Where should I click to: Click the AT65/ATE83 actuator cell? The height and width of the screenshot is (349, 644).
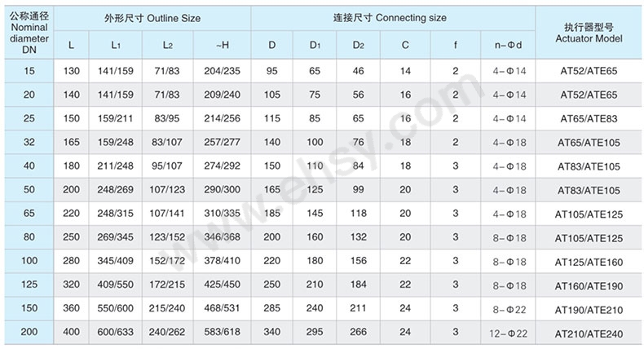588,119
